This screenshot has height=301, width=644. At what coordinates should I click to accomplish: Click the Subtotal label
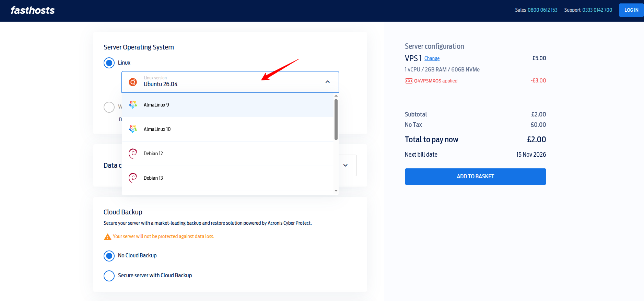(x=416, y=114)
